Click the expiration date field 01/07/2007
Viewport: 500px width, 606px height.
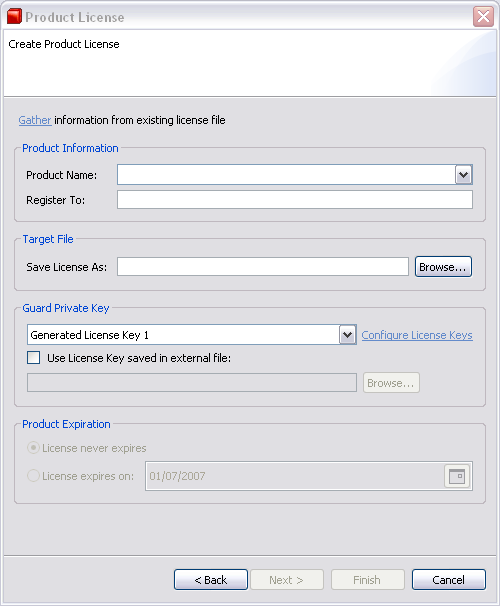[x=294, y=476]
